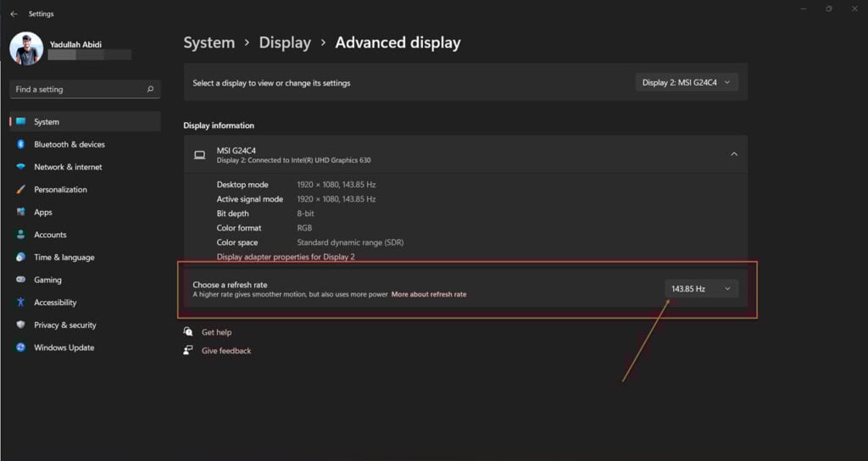Image resolution: width=868 pixels, height=461 pixels.
Task: Click the Active signal mode value text
Action: coord(337,198)
